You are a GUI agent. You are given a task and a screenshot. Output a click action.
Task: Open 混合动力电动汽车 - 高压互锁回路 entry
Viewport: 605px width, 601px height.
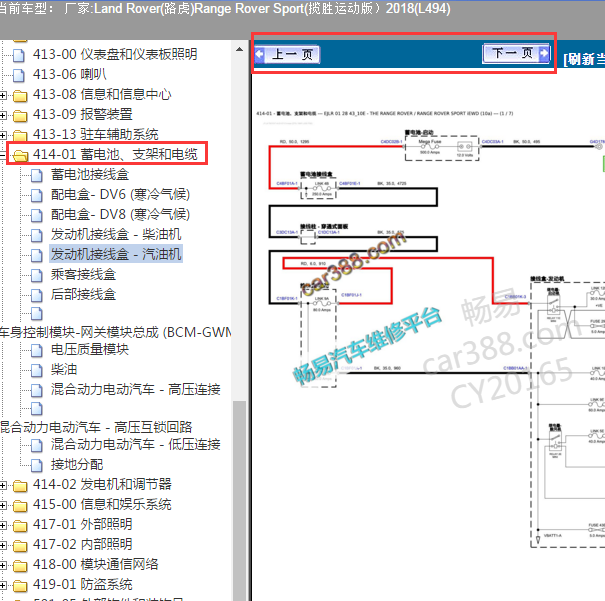pyautogui.click(x=96, y=427)
